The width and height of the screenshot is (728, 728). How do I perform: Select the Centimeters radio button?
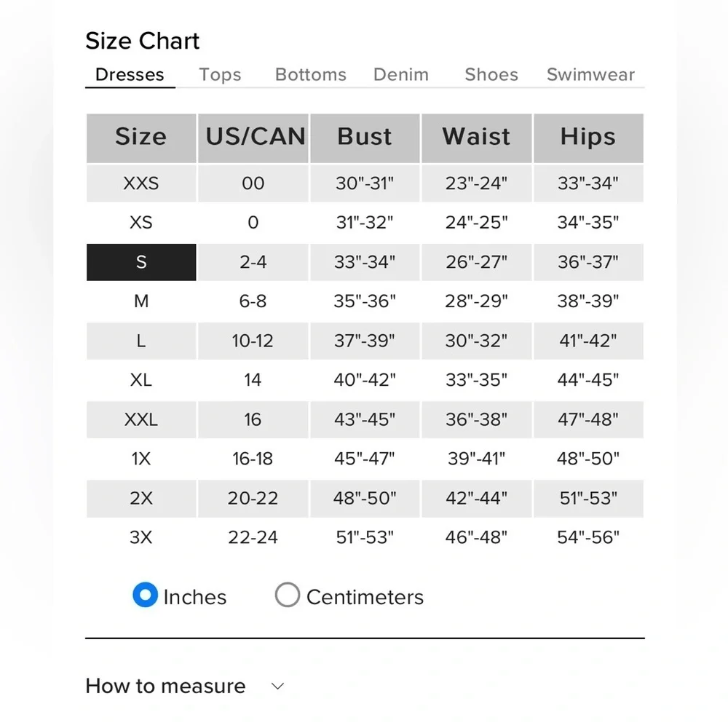[x=288, y=595]
